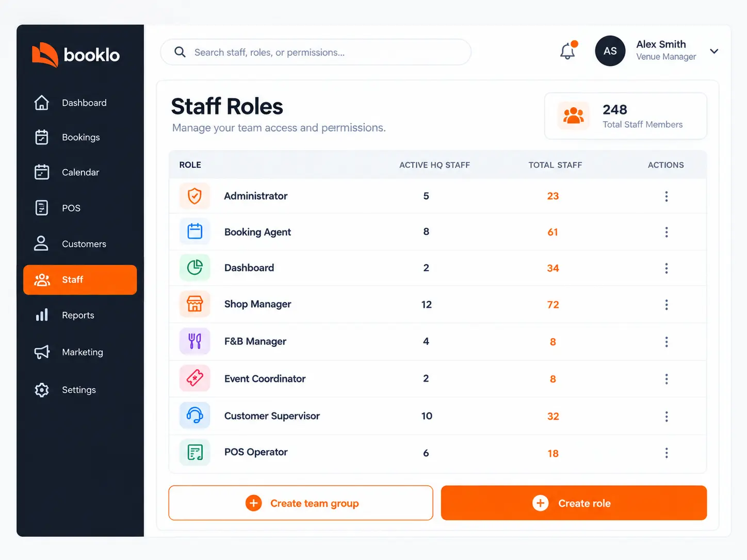Open Reports in the sidebar

[80, 315]
